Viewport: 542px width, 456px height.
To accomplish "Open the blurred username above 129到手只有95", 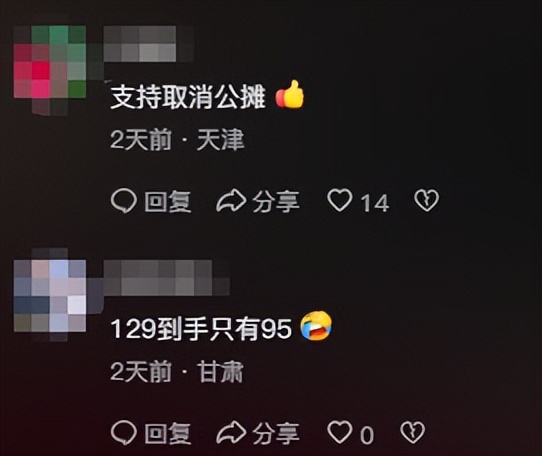I will pos(166,279).
